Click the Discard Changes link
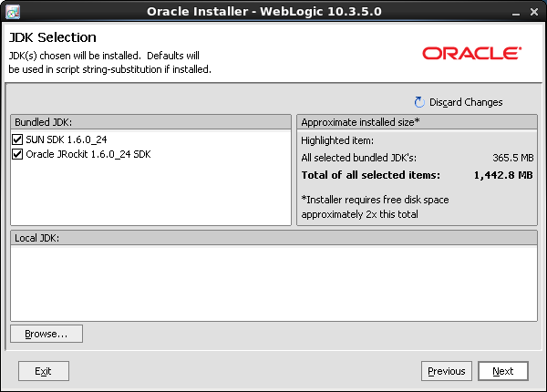Screen dimensions: 547x392 click(466, 102)
